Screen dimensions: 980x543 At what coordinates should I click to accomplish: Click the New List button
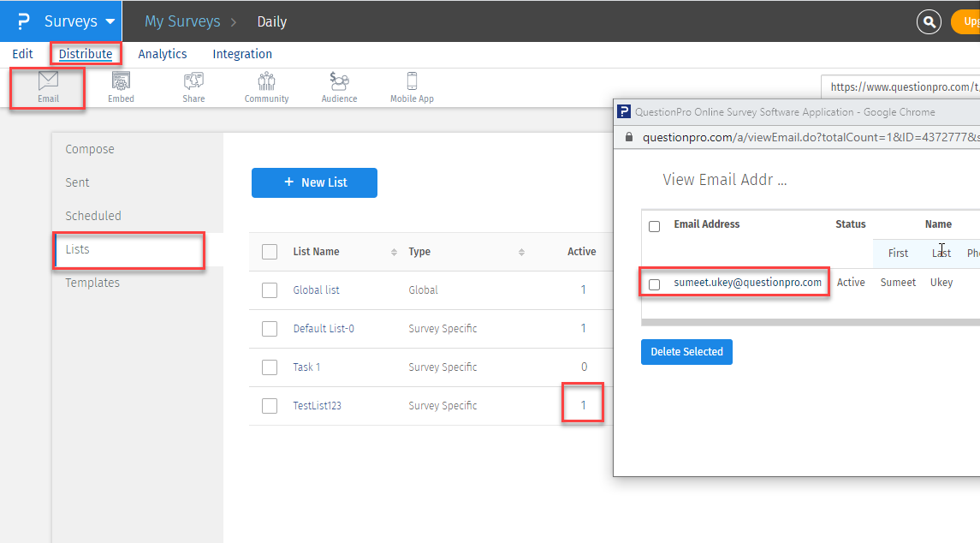pyautogui.click(x=314, y=182)
